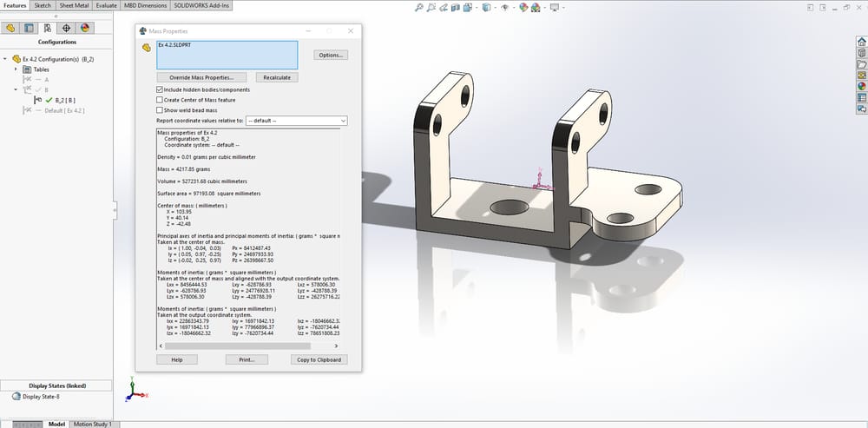Collapse the B configuration node
Viewport: 868px width, 428px height.
(x=16, y=89)
